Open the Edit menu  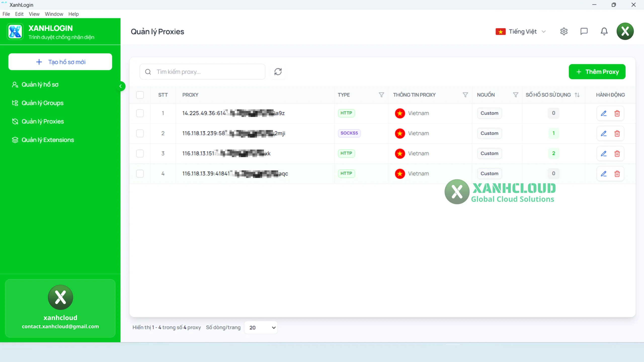[x=19, y=14]
